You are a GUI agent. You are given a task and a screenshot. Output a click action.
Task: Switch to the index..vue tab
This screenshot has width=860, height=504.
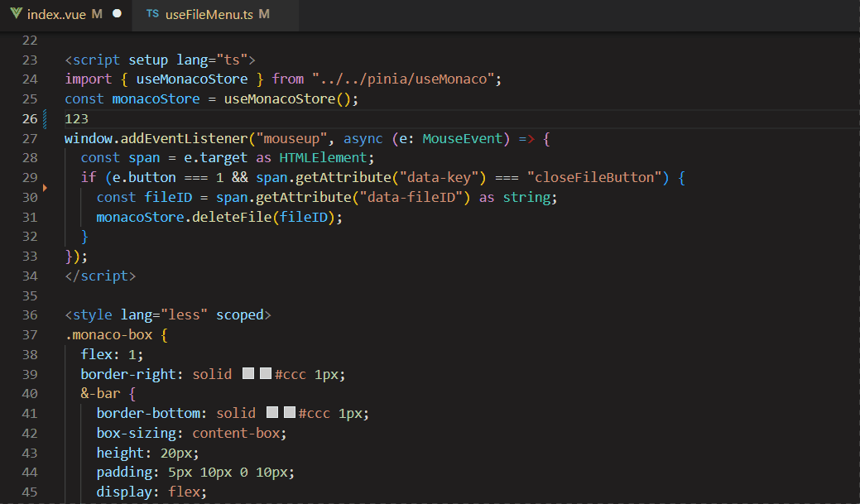click(58, 14)
